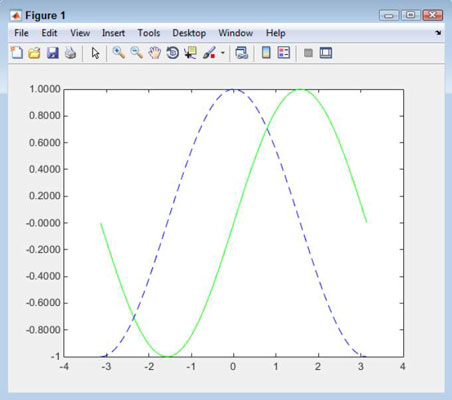Open the Help menu
Image resolution: width=452 pixels, height=400 pixels.
pyautogui.click(x=276, y=33)
